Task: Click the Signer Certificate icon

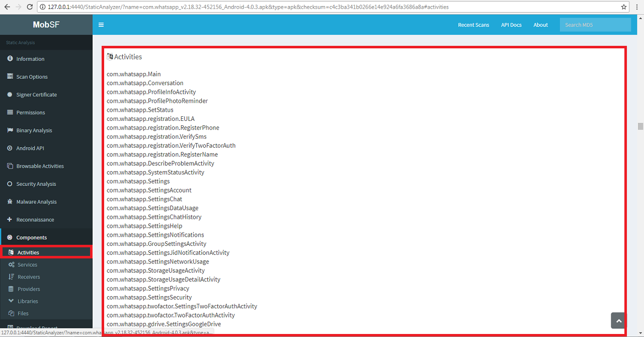Action: (x=10, y=95)
